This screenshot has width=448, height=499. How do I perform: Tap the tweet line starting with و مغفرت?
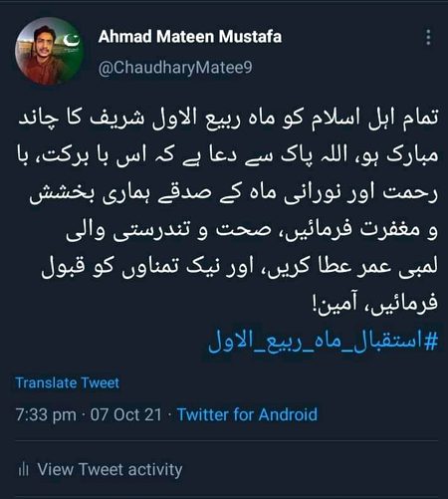pos(252,231)
